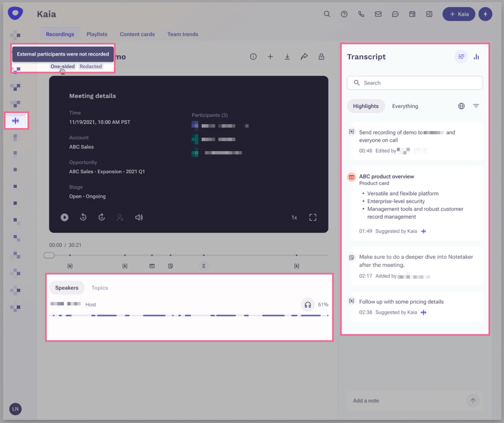
Task: Jump to timestamp 02:38
Action: (365, 312)
